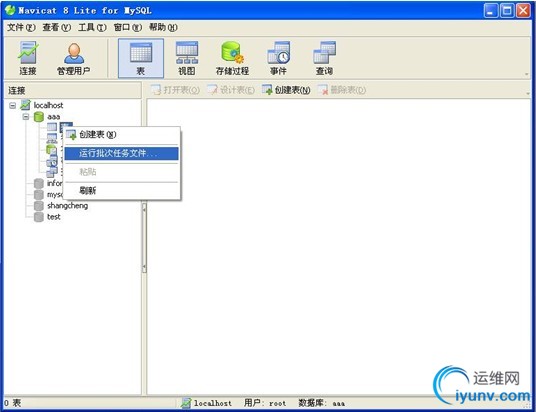Open object toolbar overflow chevron
Screen dimensions: 536x412
pos(528,93)
